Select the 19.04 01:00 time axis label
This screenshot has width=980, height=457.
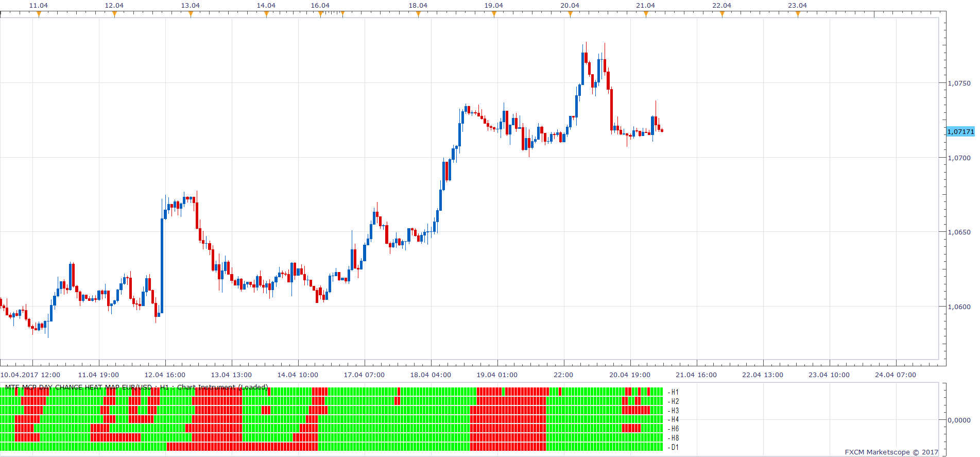[497, 375]
